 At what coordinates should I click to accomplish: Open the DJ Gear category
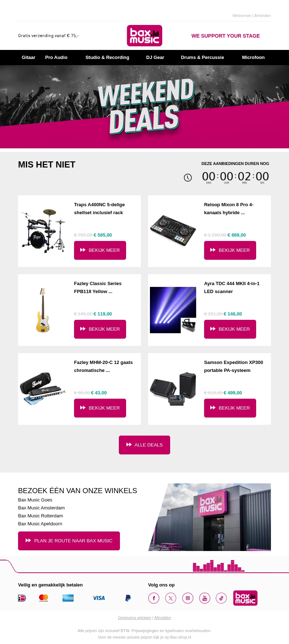pyautogui.click(x=155, y=58)
